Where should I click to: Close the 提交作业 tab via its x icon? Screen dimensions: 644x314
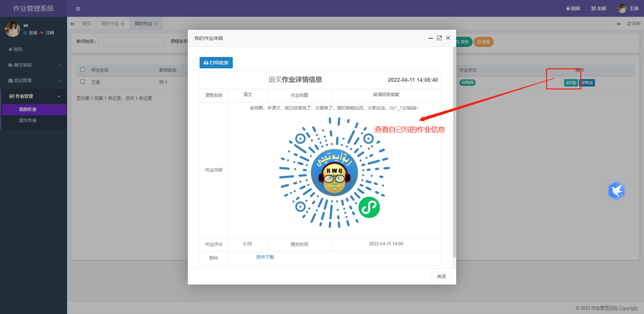[123, 23]
